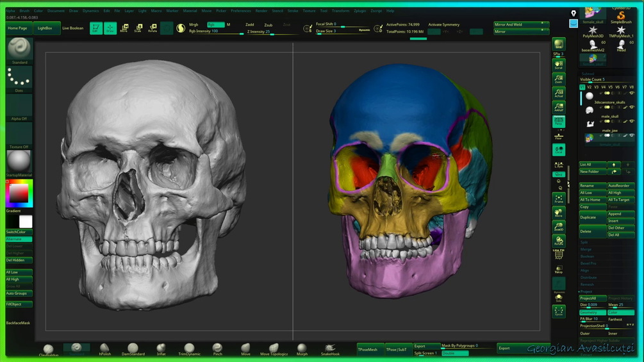This screenshot has height=362, width=644.
Task: Expand the Split section
Action: [584, 242]
